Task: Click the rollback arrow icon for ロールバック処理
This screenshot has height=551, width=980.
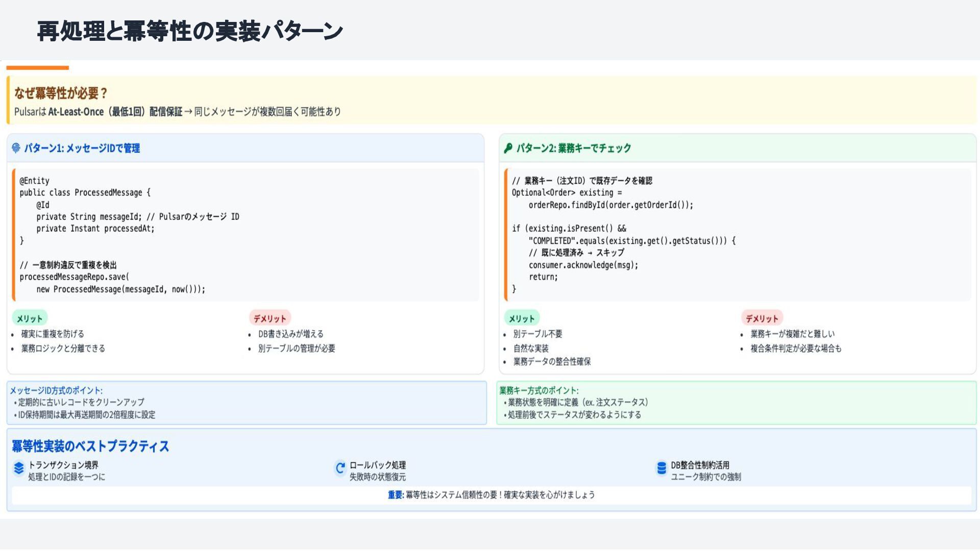Action: 340,468
